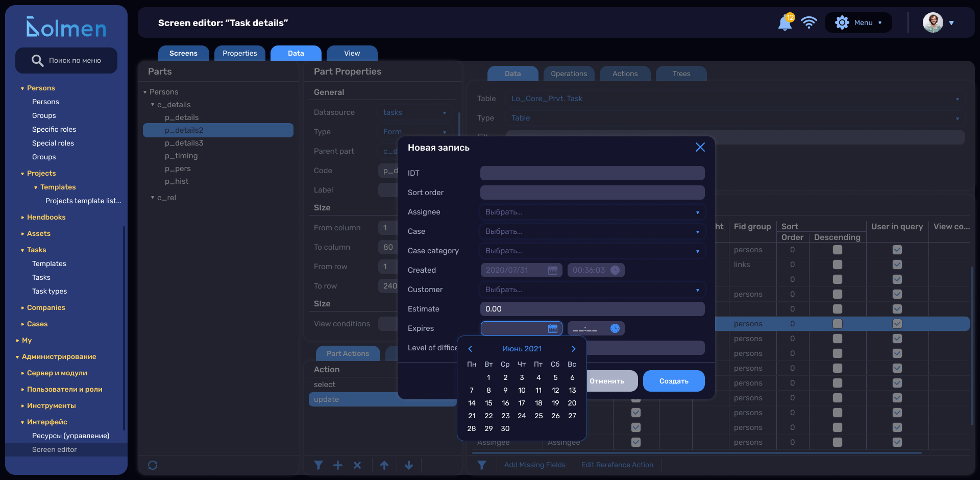Move part action down
The width and height of the screenshot is (980, 480).
pos(409,465)
